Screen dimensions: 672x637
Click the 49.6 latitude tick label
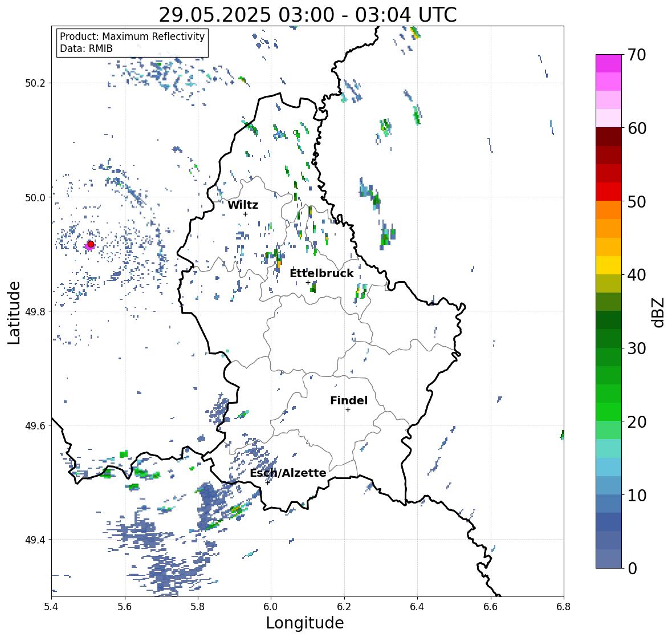coord(35,425)
